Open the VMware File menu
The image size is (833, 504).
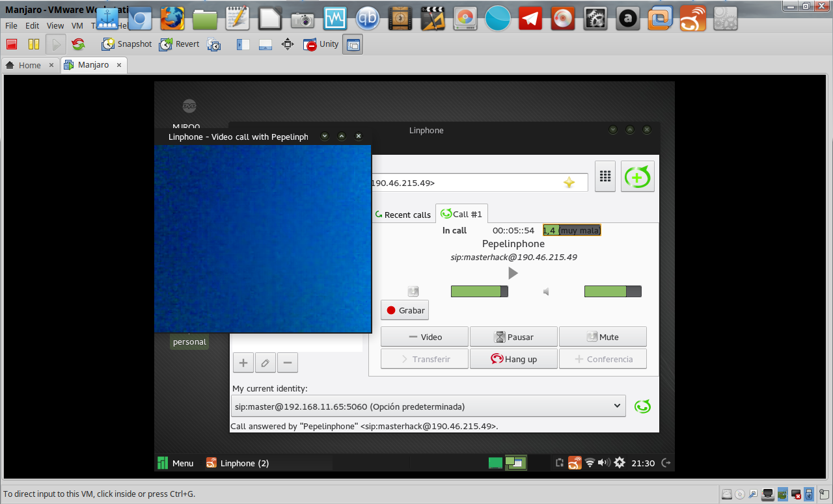pyautogui.click(x=11, y=25)
